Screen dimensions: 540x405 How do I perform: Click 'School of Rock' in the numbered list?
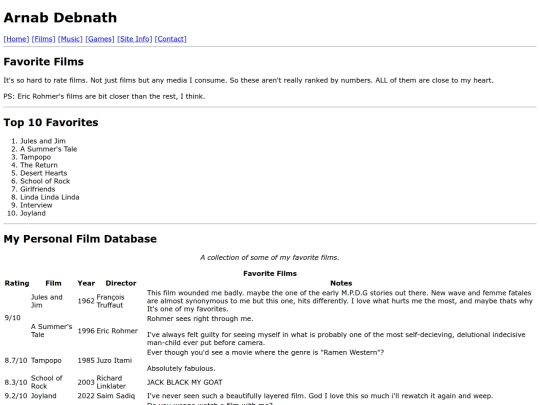tap(45, 181)
